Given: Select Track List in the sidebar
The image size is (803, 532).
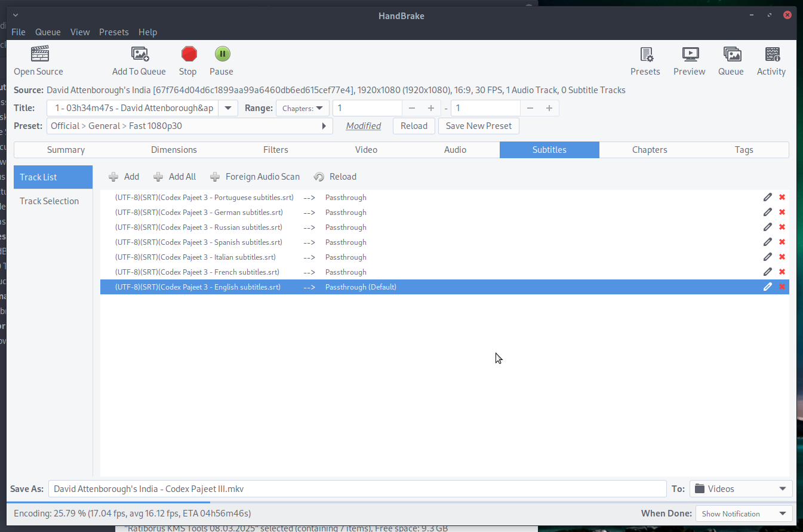Looking at the screenshot, I should coord(53,177).
